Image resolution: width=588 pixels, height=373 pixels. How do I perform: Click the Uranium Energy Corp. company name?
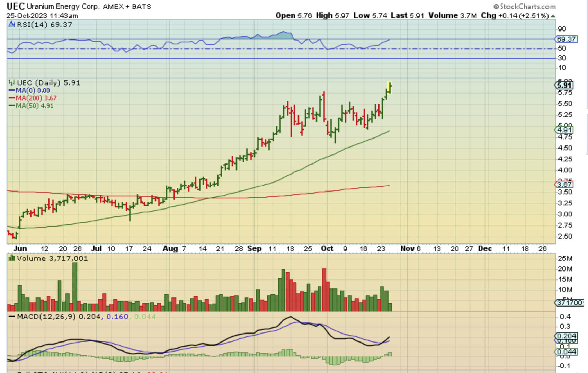[x=63, y=7]
